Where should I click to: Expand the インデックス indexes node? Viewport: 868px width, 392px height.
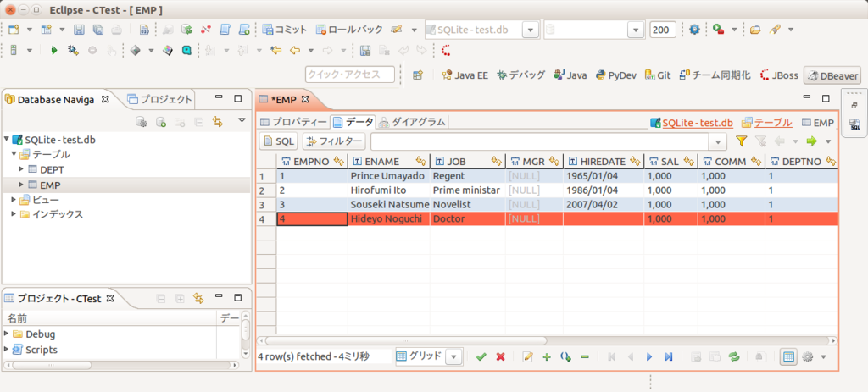point(14,214)
